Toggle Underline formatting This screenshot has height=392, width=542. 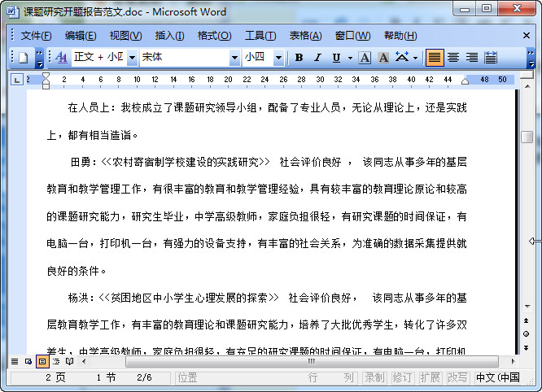pyautogui.click(x=336, y=57)
